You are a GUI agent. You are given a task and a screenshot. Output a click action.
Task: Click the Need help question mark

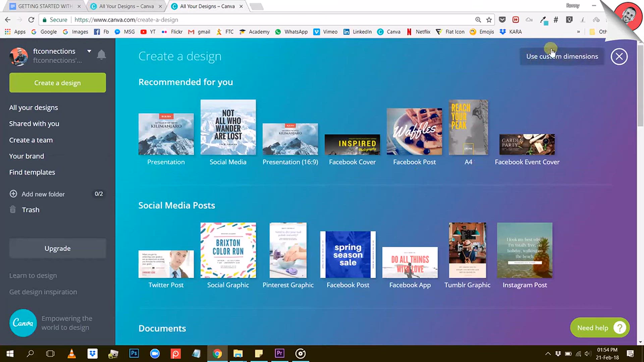(x=620, y=327)
